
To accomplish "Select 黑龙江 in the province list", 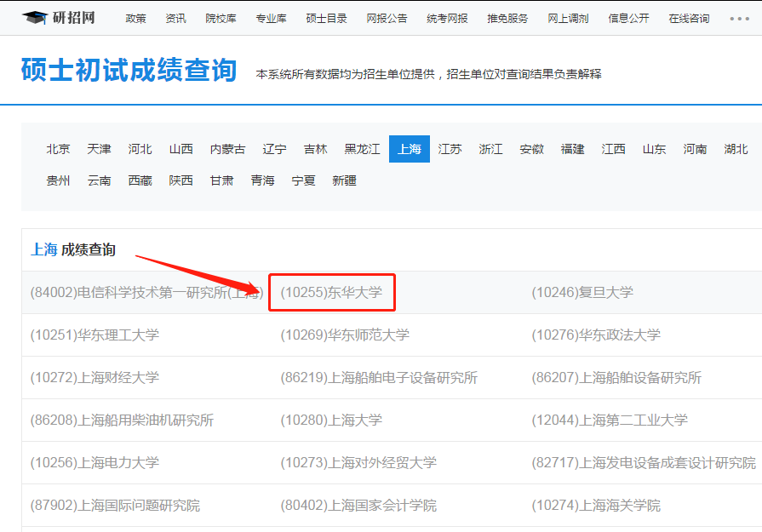I will (362, 149).
